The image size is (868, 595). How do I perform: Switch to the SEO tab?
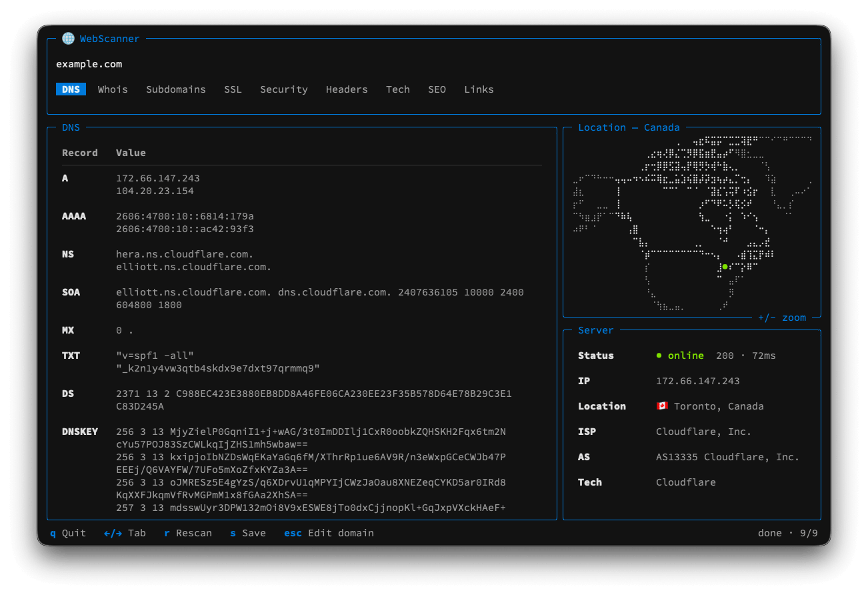coord(437,89)
